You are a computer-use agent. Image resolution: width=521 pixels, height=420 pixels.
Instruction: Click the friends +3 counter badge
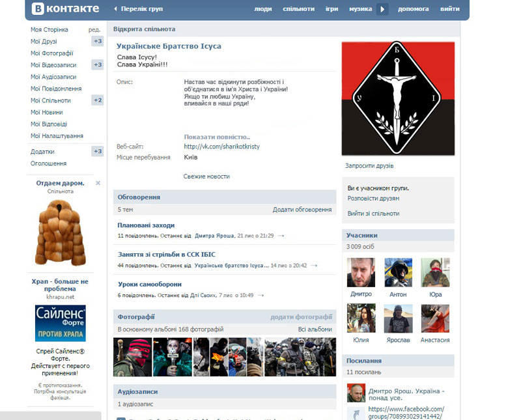pyautogui.click(x=97, y=41)
